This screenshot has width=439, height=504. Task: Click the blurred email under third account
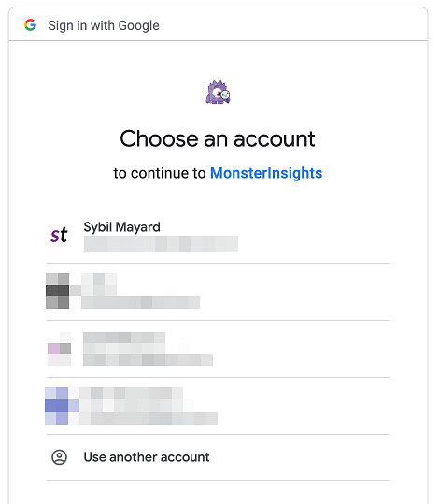(x=148, y=360)
